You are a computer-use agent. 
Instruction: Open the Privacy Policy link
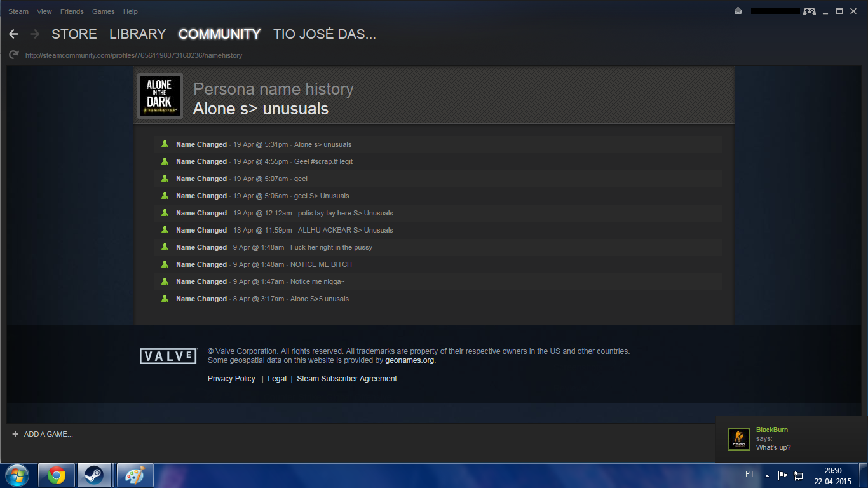pyautogui.click(x=231, y=379)
